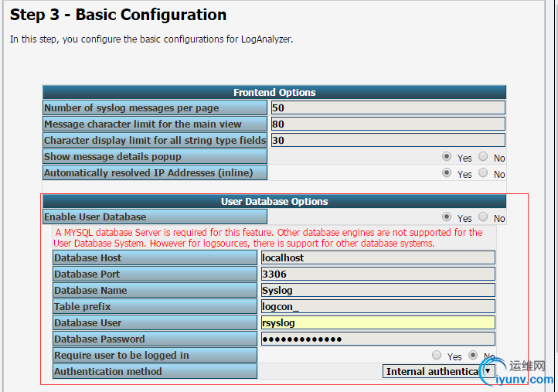Screen dimensions: 558x392
Task: Click the User Database Options section header
Action: click(x=274, y=202)
